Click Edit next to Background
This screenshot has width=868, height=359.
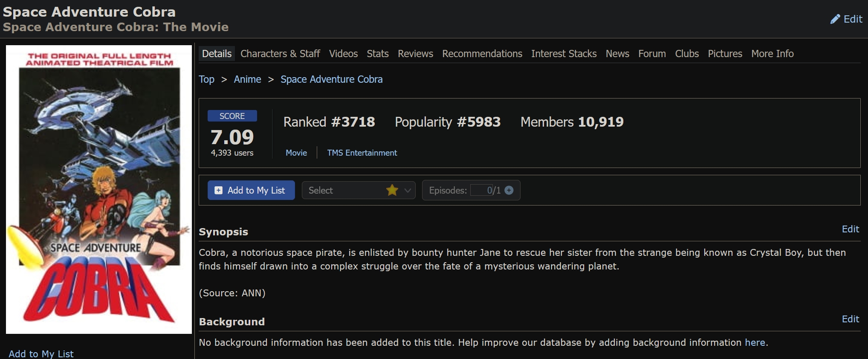[x=850, y=319]
